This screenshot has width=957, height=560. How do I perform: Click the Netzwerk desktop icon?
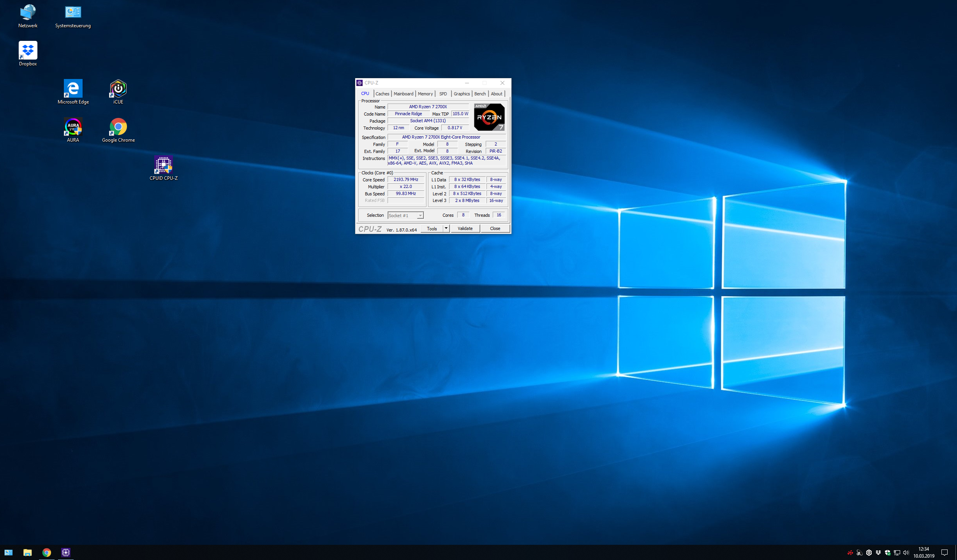pyautogui.click(x=28, y=13)
